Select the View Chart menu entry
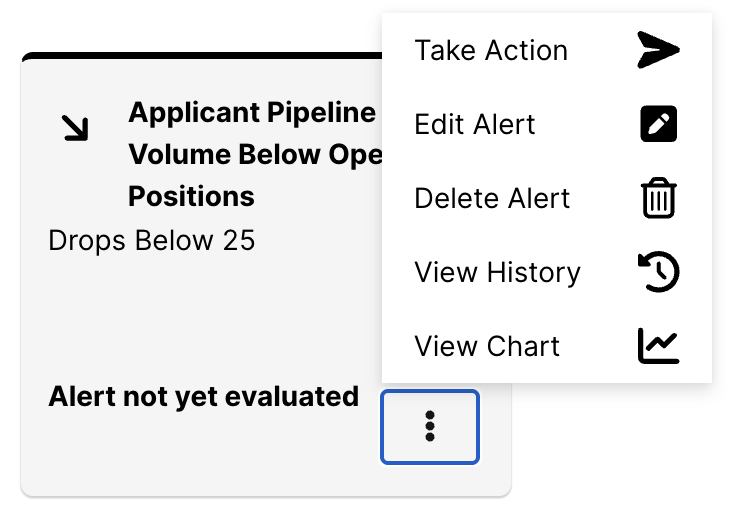The height and width of the screenshot is (518, 730). click(x=487, y=346)
